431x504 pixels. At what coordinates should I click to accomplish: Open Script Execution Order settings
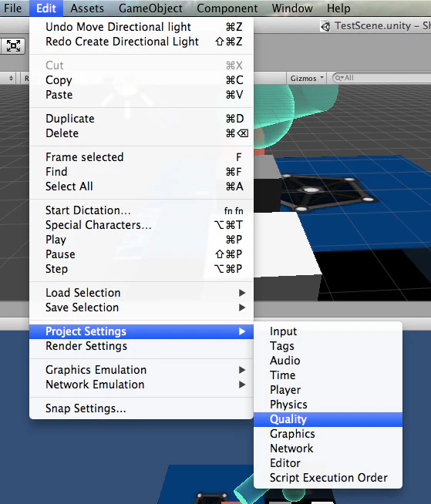328,478
